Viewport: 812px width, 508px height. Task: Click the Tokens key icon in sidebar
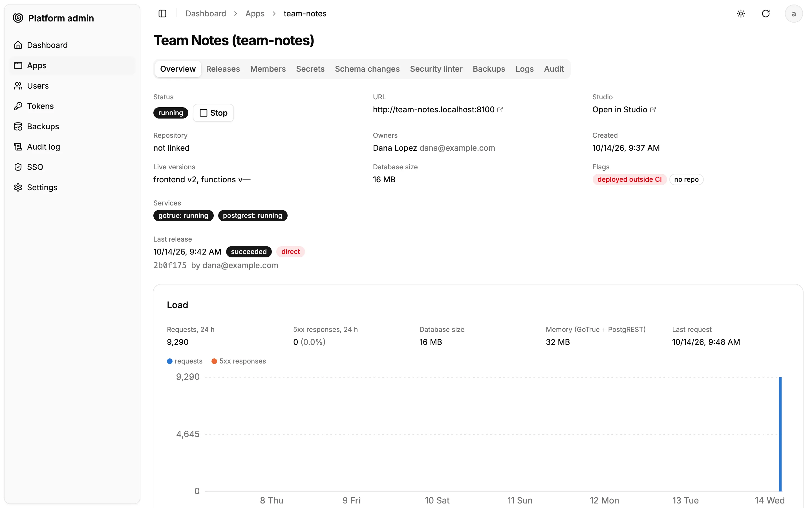tap(18, 106)
